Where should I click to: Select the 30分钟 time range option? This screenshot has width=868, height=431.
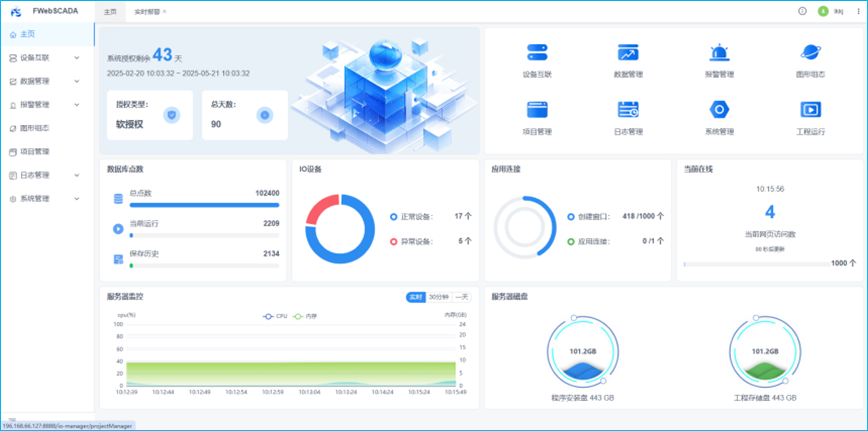(438, 297)
